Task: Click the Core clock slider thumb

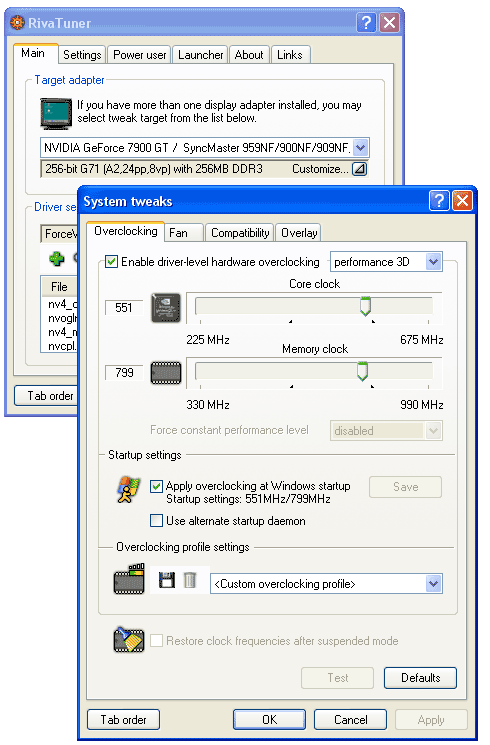Action: 365,306
